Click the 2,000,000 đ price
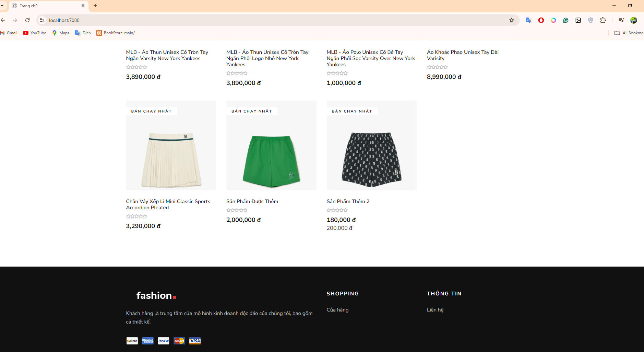 point(243,220)
